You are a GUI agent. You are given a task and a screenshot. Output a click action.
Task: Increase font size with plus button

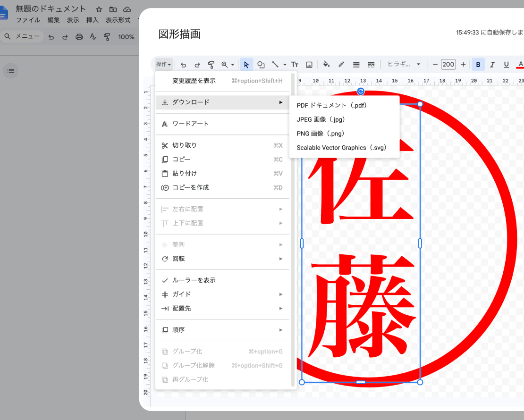tap(463, 65)
